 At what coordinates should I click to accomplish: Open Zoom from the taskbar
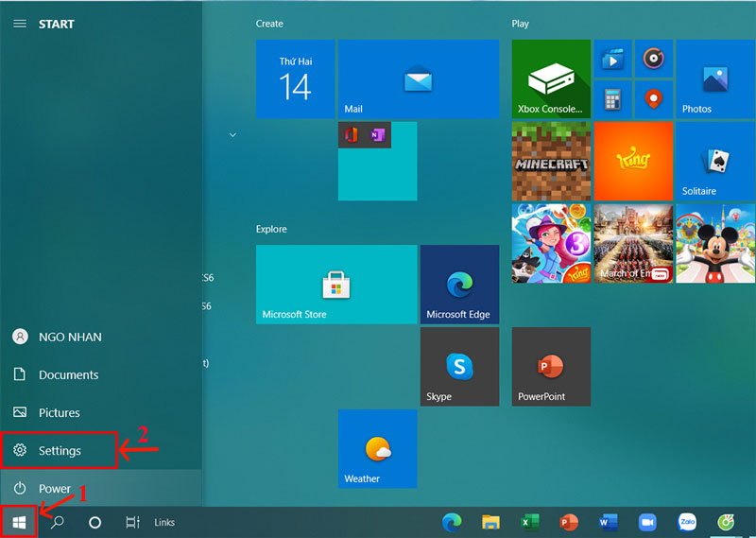(647, 522)
